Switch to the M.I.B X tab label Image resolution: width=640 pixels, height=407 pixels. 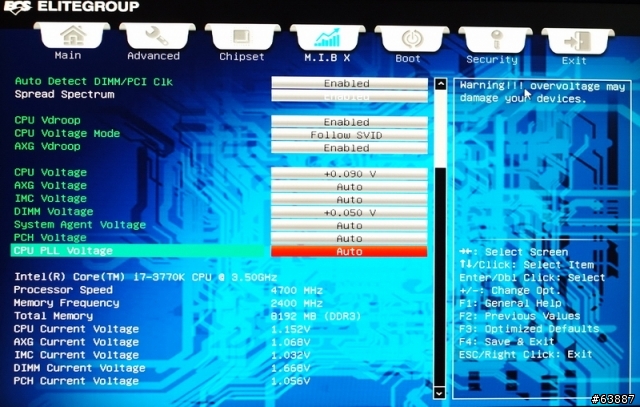[327, 58]
